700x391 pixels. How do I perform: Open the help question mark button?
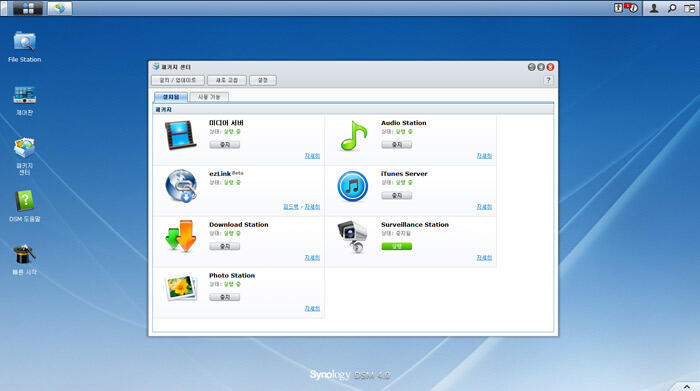pyautogui.click(x=548, y=80)
